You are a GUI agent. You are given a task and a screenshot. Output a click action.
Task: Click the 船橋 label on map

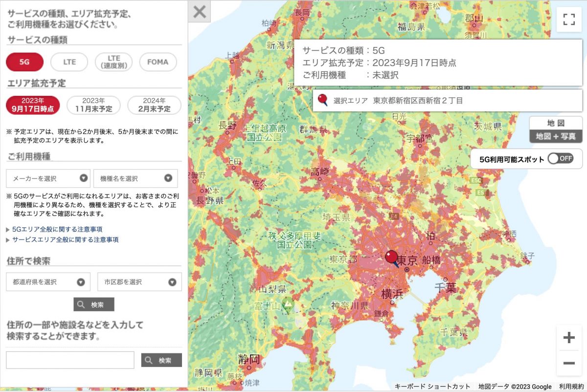(x=431, y=260)
